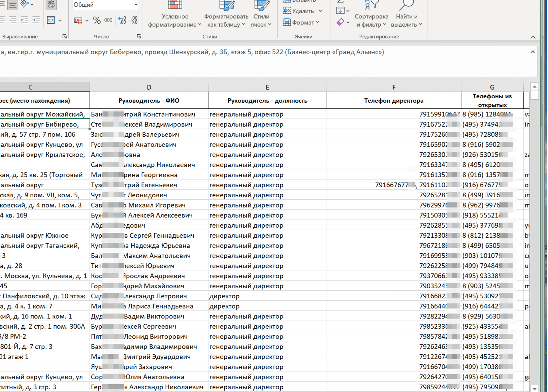The image size is (548, 392).
Task: Open the accounting format dropdown arrow
Action: click(x=87, y=21)
